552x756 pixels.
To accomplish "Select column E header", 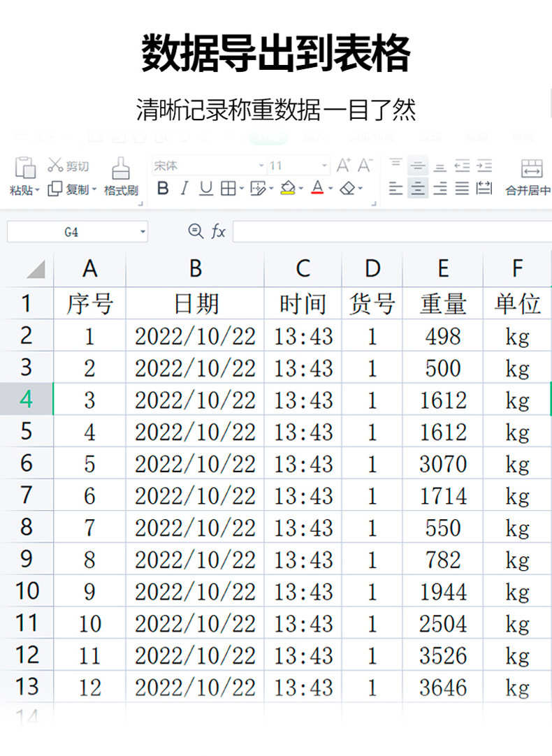I will tap(443, 269).
